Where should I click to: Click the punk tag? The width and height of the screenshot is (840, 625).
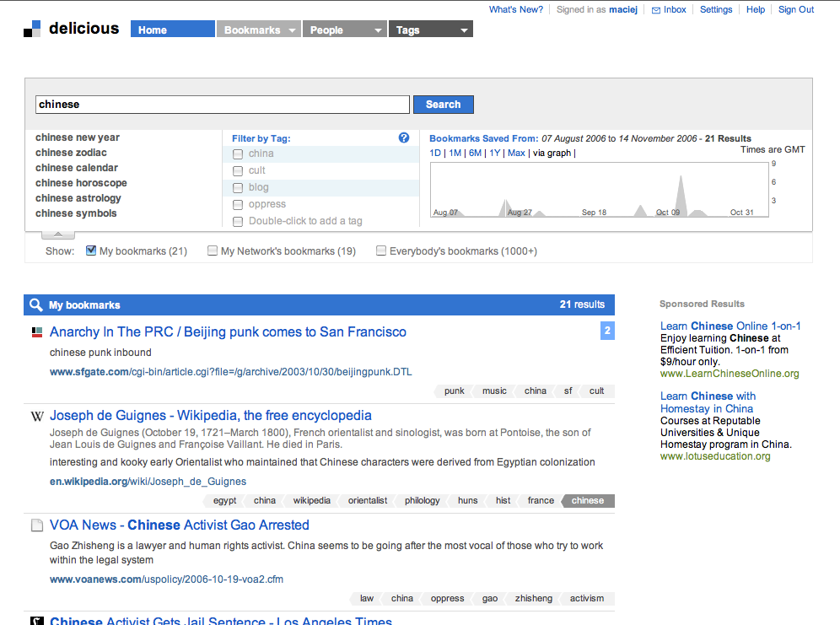coord(455,391)
